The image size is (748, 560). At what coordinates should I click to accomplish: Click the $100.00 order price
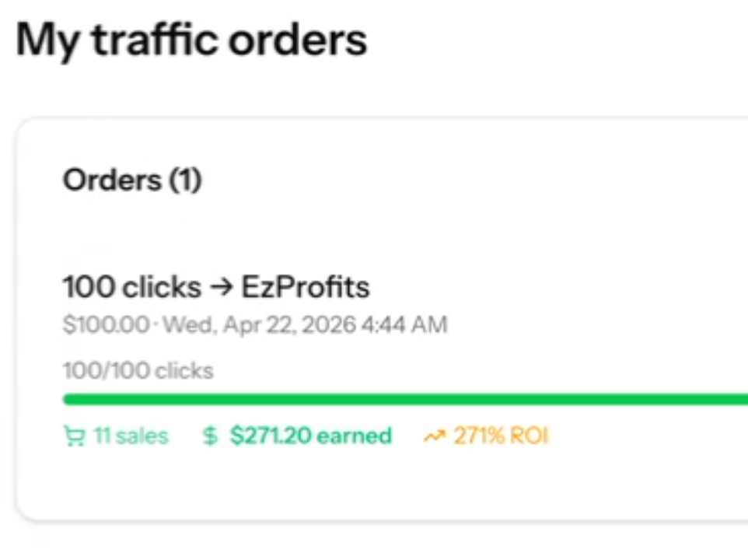(x=107, y=325)
